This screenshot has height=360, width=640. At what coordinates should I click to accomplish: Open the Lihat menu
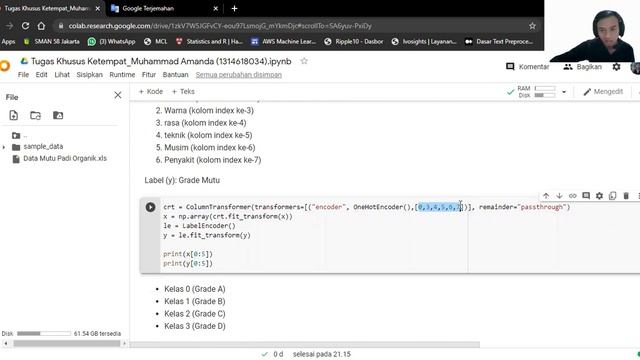62,75
